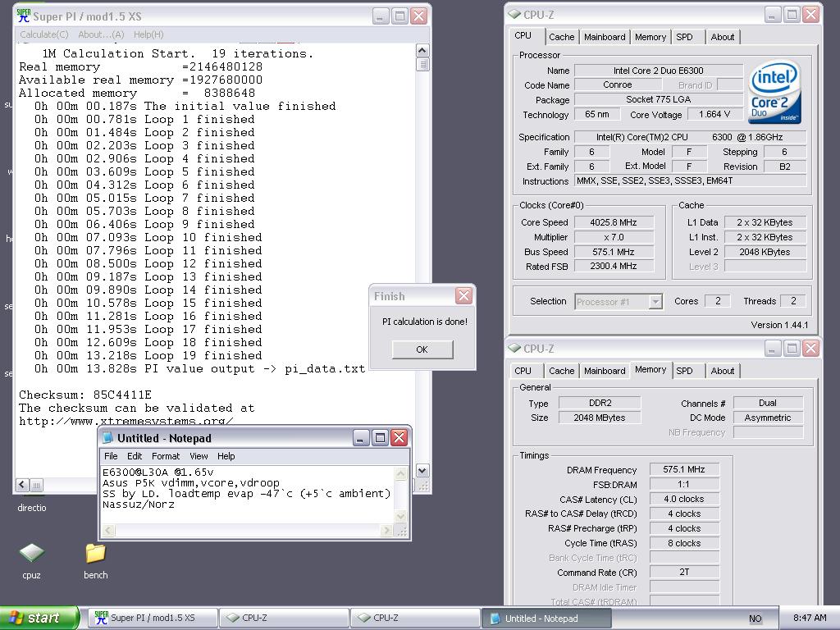Click the Intel Core 2 Duo logo
The width and height of the screenshot is (840, 630).
[774, 92]
